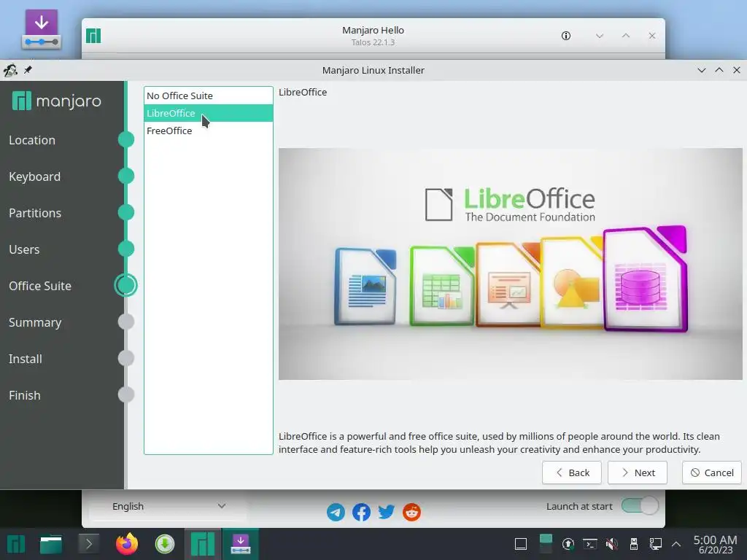The image size is (747, 560).
Task: Open the network connections tray icon
Action: click(x=656, y=544)
